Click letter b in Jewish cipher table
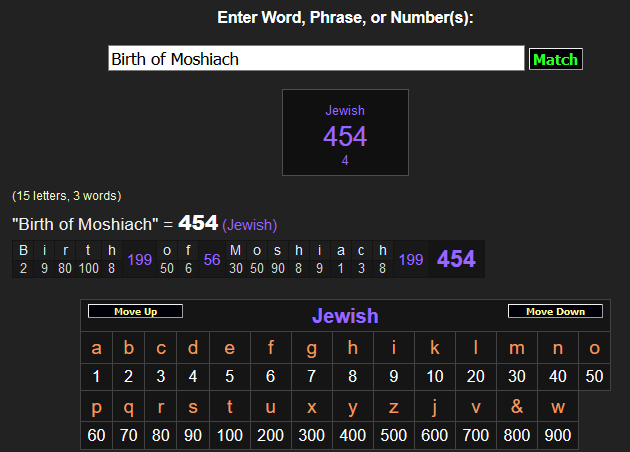 [129, 348]
